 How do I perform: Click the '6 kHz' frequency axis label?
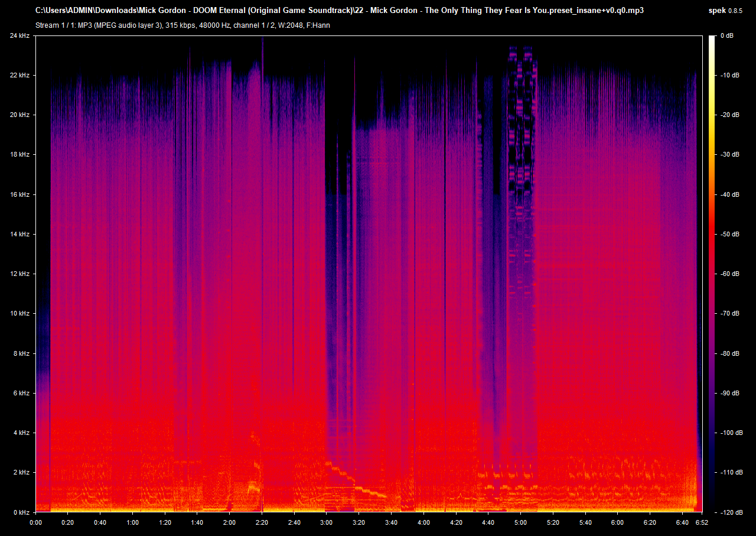[x=21, y=393]
